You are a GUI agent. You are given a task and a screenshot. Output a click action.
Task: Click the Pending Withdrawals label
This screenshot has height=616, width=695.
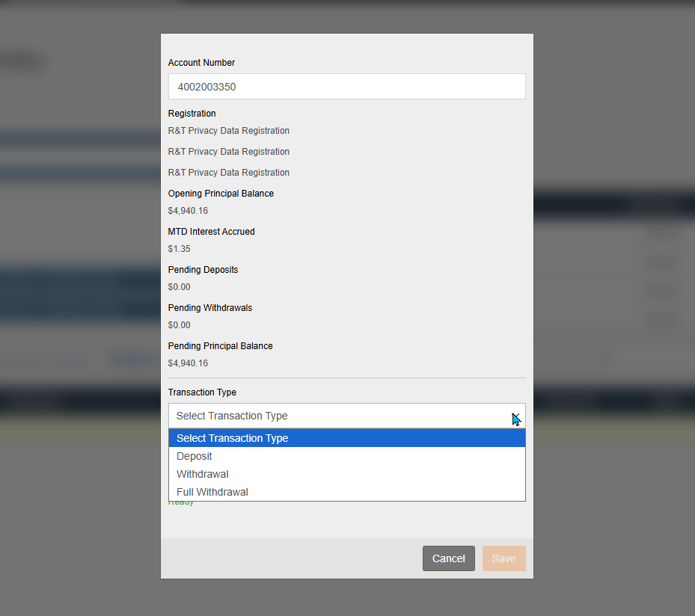[210, 308]
